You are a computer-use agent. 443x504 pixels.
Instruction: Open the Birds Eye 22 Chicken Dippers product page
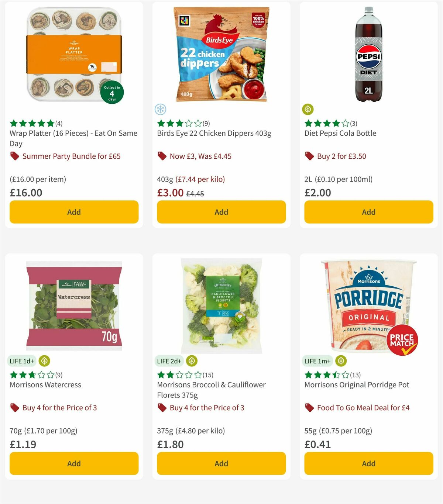click(x=214, y=133)
